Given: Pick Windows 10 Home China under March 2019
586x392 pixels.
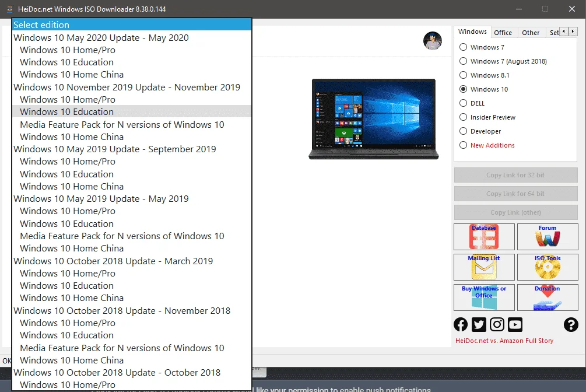Looking at the screenshot, I should click(x=132, y=298).
